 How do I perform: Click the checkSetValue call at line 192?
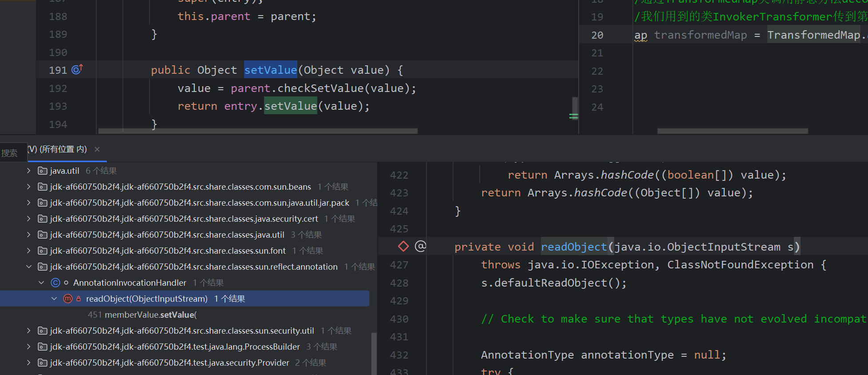click(x=320, y=88)
